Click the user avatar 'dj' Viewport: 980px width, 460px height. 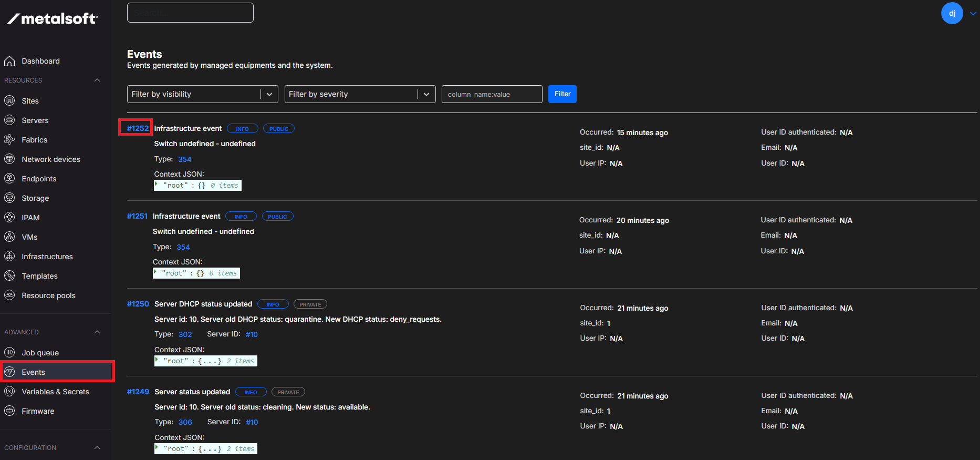pyautogui.click(x=952, y=13)
